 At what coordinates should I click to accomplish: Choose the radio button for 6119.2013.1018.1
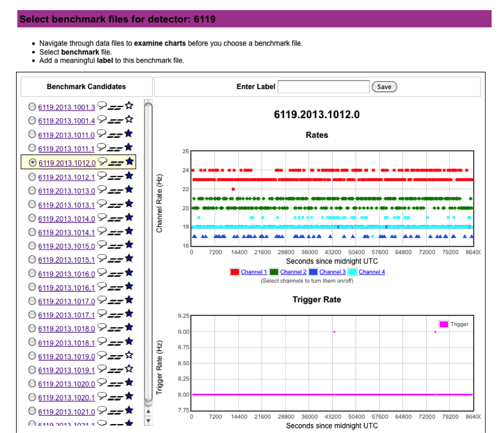pos(32,342)
